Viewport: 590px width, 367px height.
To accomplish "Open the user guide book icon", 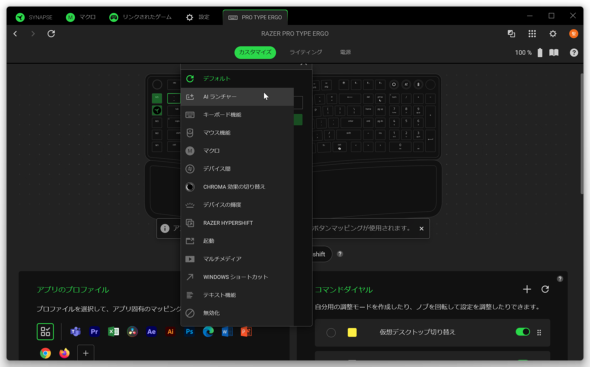I will [x=554, y=53].
